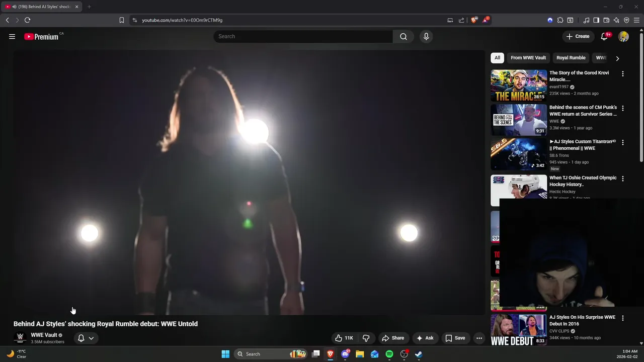The image size is (644, 362).
Task: Open the WWE Vault channel avatar
Action: [x=20, y=338]
